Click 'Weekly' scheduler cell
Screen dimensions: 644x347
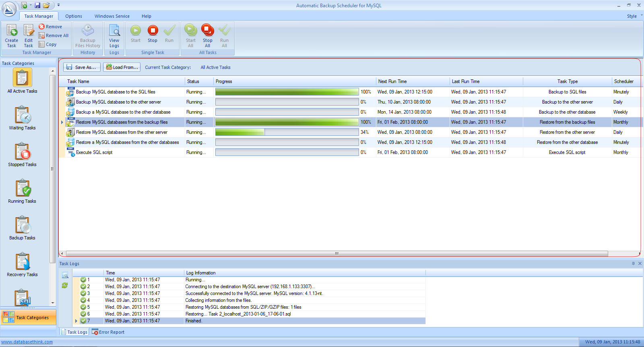pos(621,112)
